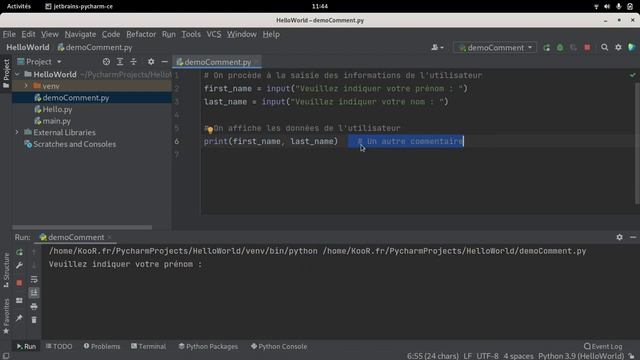The height and width of the screenshot is (360, 640).
Task: Open Run panel settings gear
Action: click(x=619, y=237)
